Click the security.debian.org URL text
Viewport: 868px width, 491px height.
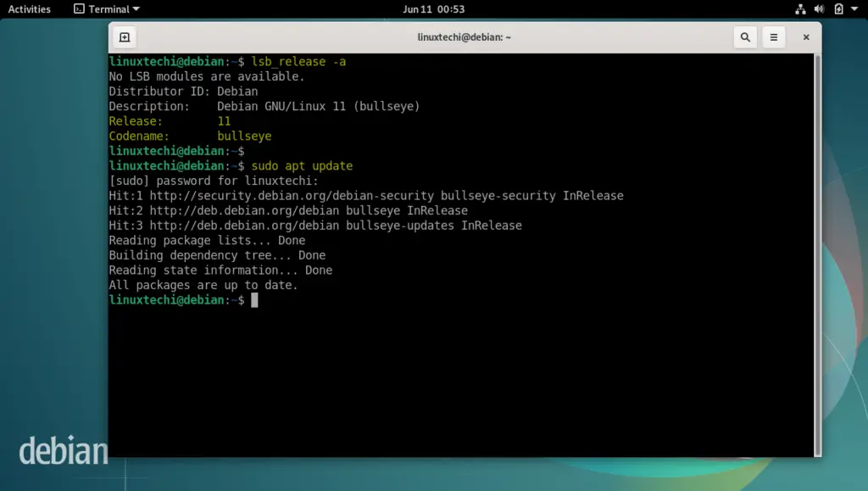pyautogui.click(x=292, y=196)
